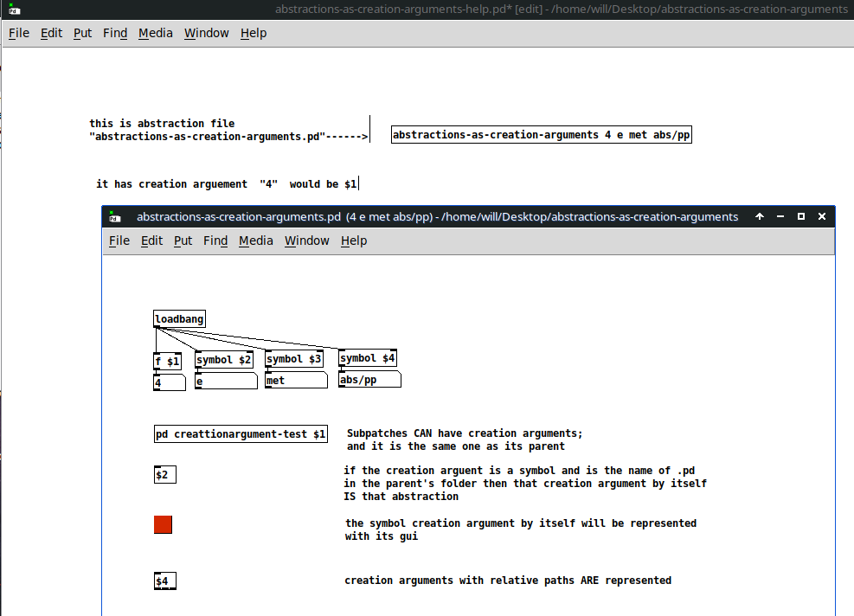Click the "symbol $3" object box
Image resolution: width=854 pixels, height=616 pixels.
coord(294,358)
